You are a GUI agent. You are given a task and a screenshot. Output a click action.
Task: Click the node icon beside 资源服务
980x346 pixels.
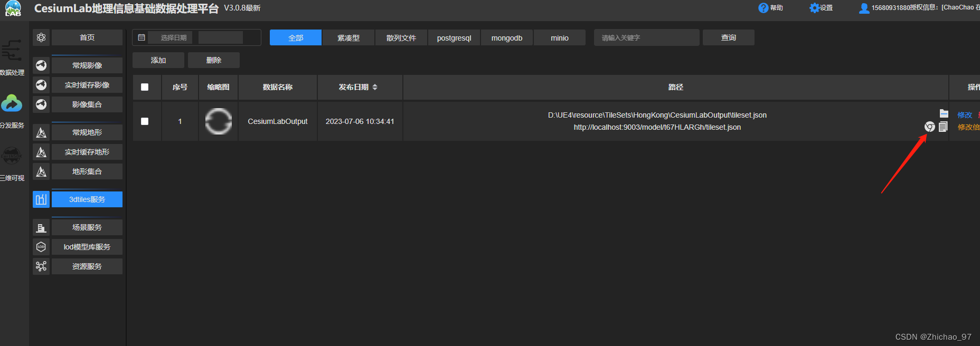point(41,266)
